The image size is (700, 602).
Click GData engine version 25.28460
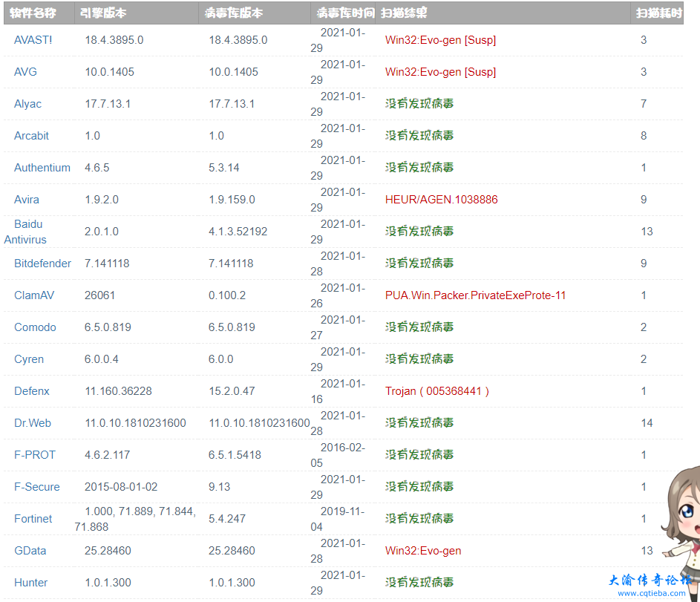pos(108,551)
